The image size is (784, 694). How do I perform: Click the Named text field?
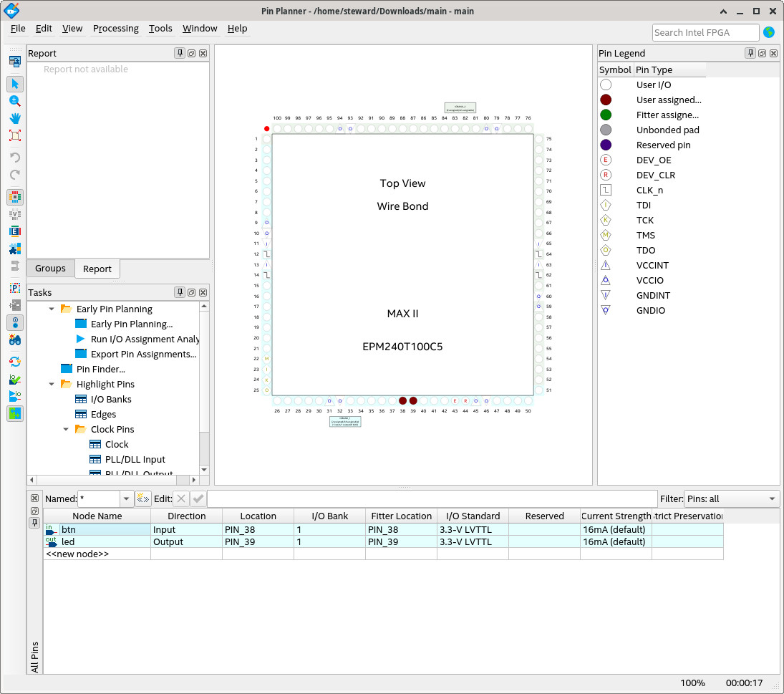point(99,498)
